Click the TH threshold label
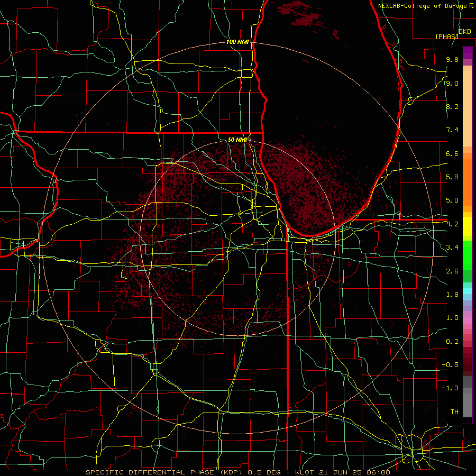This screenshot has width=476, height=476. (x=454, y=411)
